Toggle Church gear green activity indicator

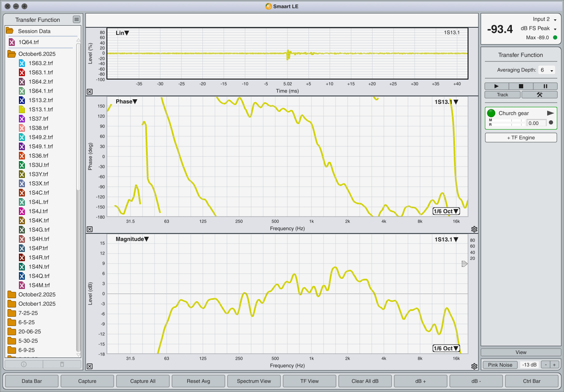[491, 113]
